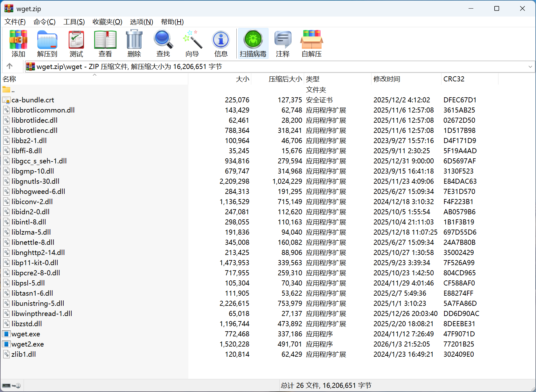
Task: Select libbrotlidec.dll file name
Action: pos(34,120)
